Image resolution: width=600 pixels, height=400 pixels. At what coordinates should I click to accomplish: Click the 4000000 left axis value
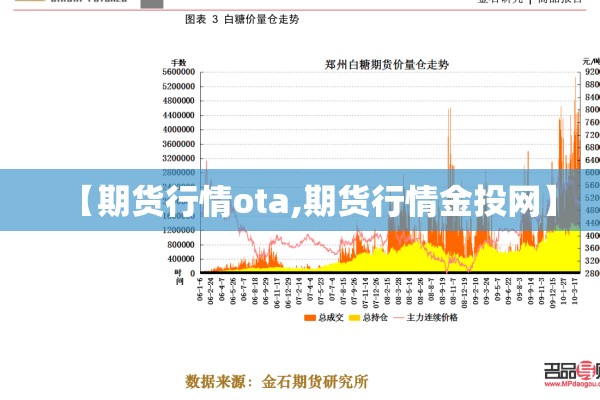pos(178,129)
